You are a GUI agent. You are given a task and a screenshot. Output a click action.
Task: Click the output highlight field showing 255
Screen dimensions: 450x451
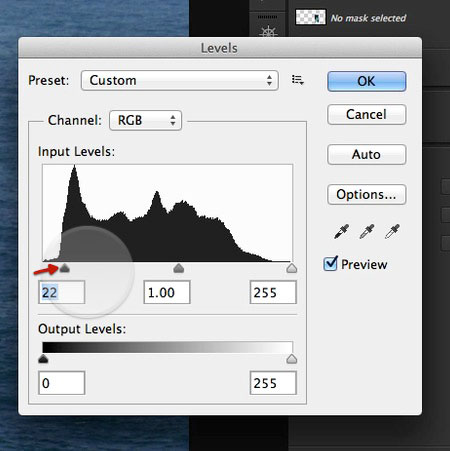tap(273, 383)
